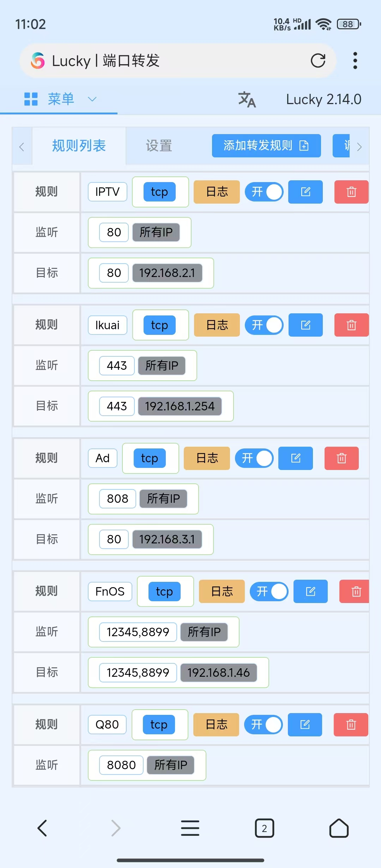381x868 pixels.
Task: Open the edit icon for Ad rule
Action: point(295,458)
